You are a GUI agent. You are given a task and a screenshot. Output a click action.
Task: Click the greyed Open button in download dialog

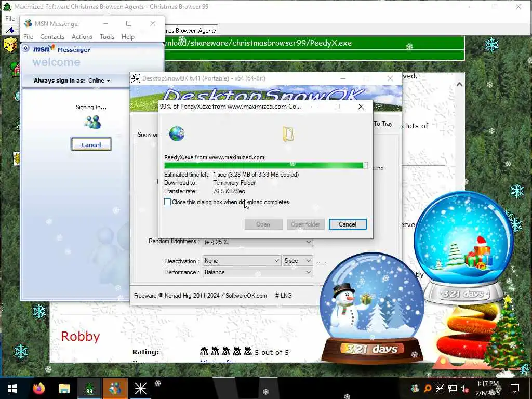coord(263,224)
